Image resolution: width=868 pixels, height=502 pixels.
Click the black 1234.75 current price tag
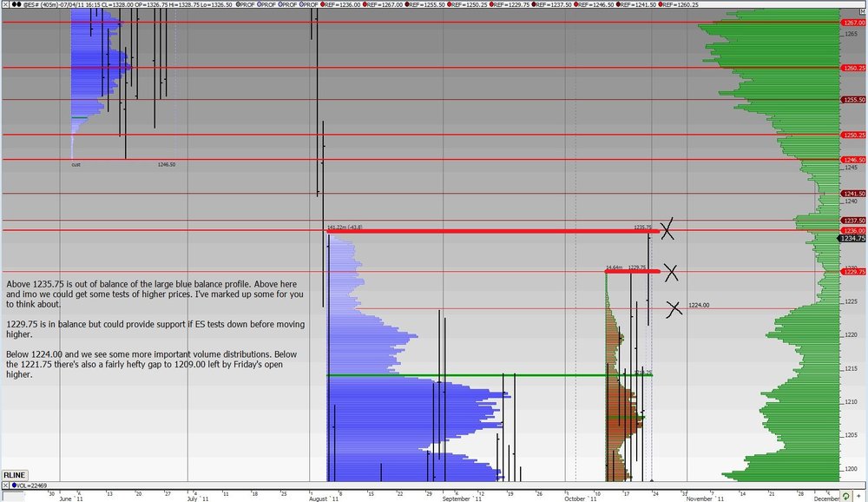point(852,238)
